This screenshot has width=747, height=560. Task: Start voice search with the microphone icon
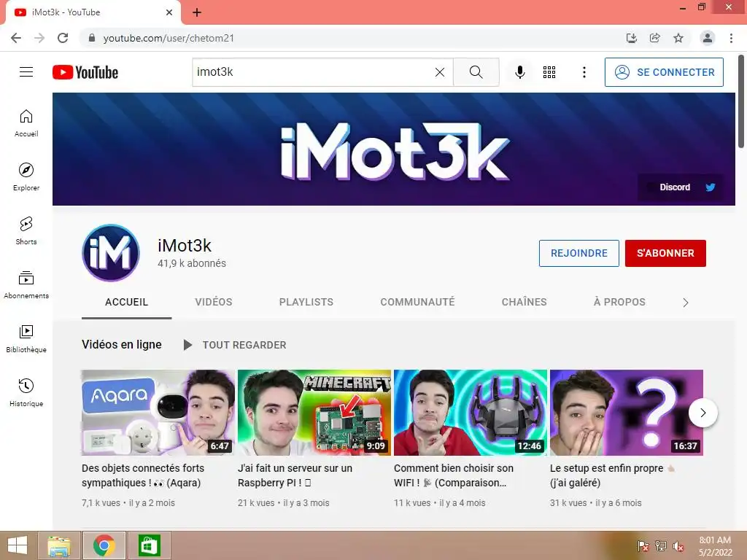coord(519,72)
